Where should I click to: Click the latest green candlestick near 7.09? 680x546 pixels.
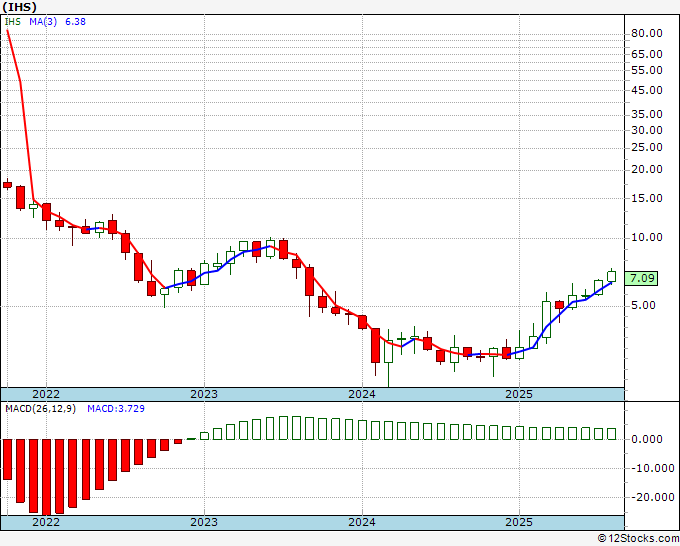coord(611,276)
